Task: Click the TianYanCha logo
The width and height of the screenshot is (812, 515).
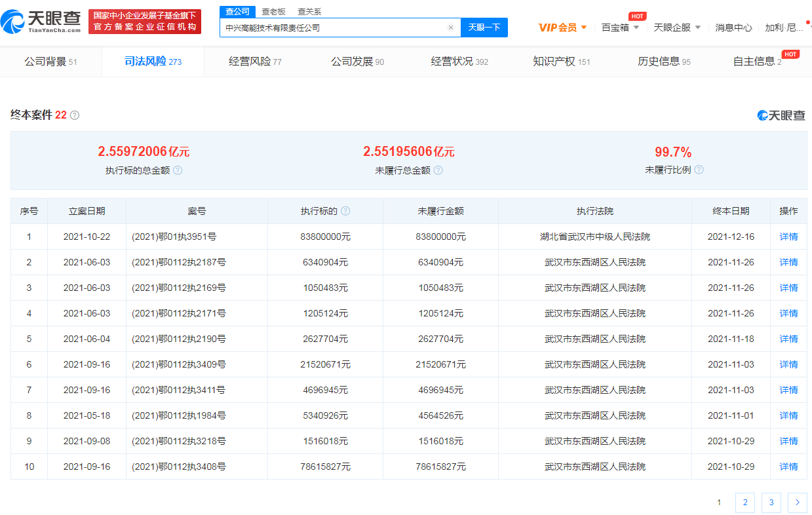Action: (42, 21)
